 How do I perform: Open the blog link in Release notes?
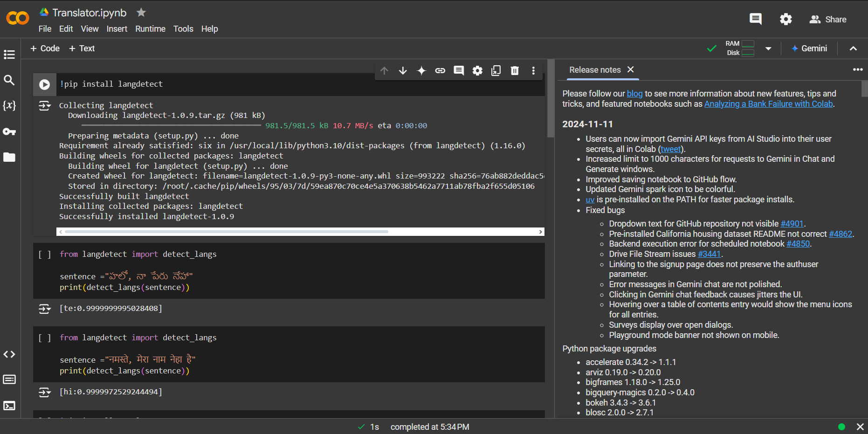[634, 94]
